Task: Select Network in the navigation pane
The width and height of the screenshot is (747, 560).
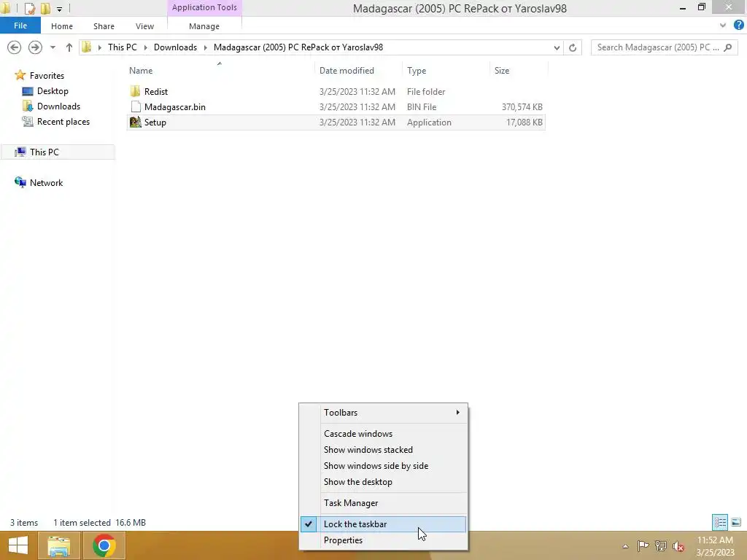Action: coord(46,182)
